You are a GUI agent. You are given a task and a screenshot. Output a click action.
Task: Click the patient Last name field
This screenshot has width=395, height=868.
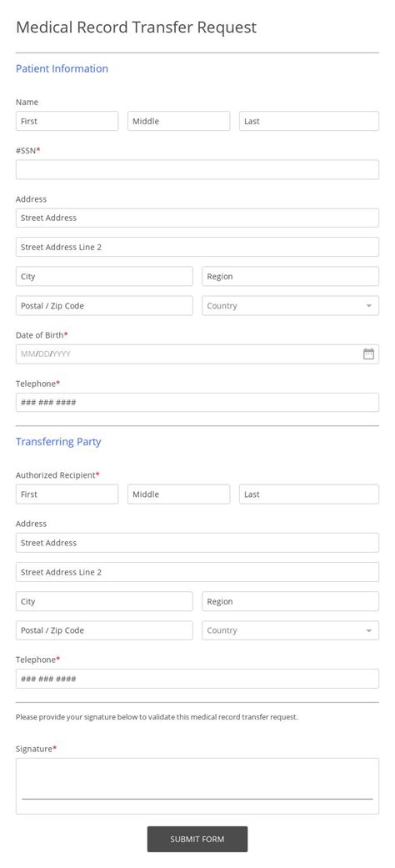click(x=309, y=121)
